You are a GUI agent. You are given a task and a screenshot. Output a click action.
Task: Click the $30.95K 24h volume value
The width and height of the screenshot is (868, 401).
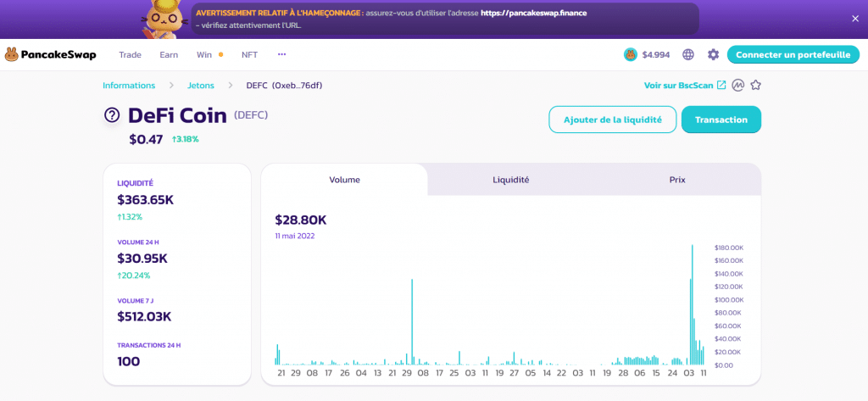pyautogui.click(x=142, y=258)
